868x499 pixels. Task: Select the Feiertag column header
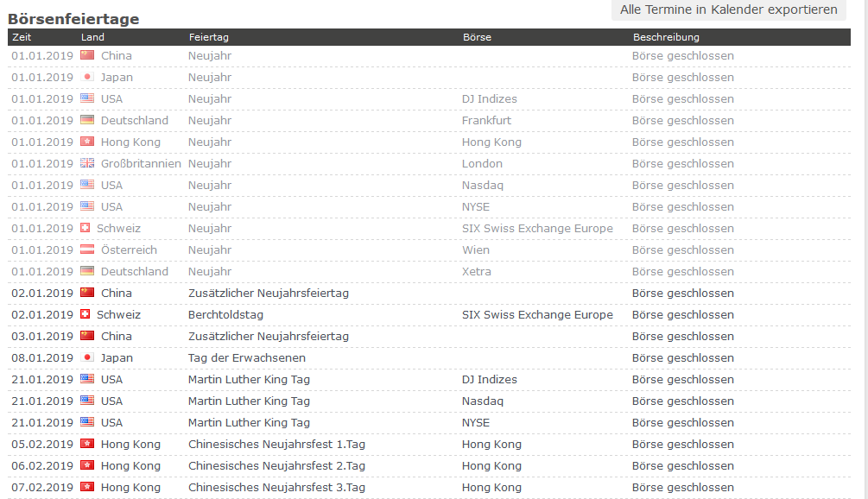[208, 37]
